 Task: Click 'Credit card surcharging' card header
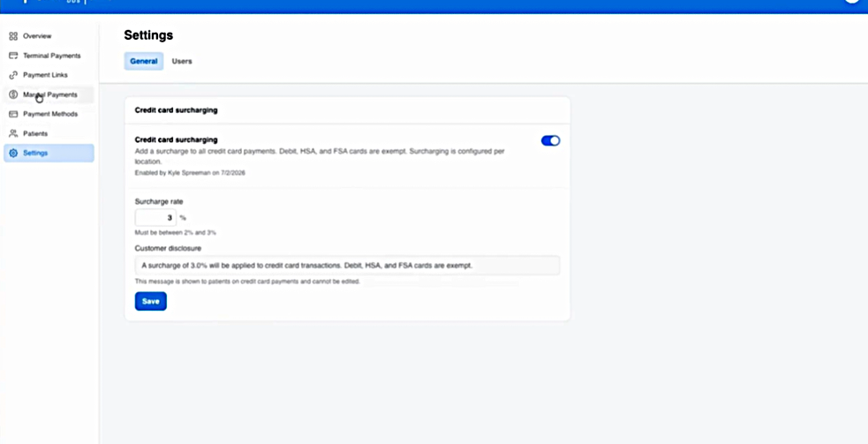coord(176,110)
